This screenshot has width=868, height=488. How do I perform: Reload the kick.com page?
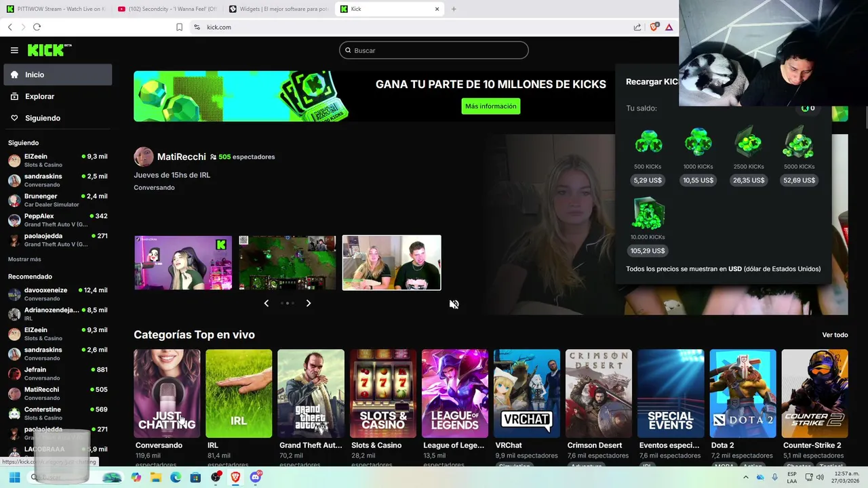pyautogui.click(x=37, y=27)
